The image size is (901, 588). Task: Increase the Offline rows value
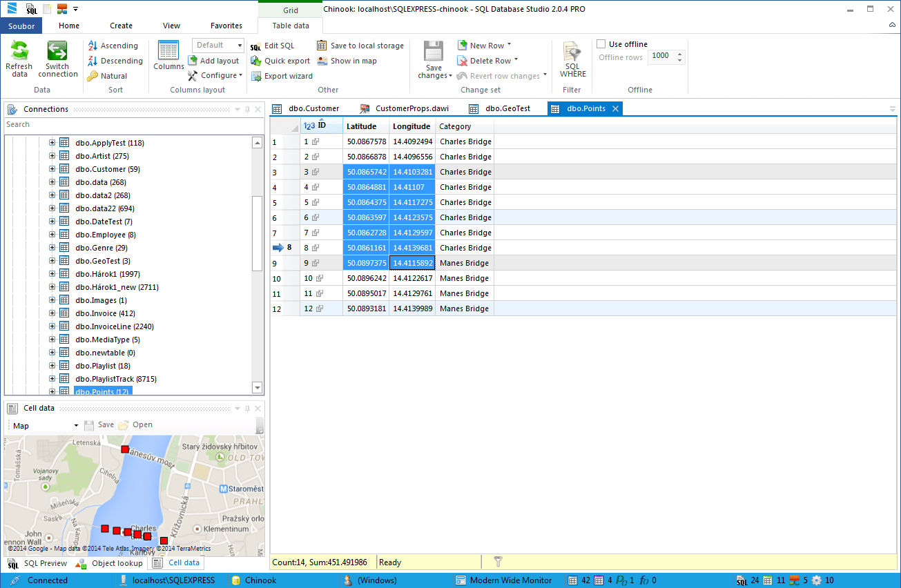pyautogui.click(x=680, y=53)
